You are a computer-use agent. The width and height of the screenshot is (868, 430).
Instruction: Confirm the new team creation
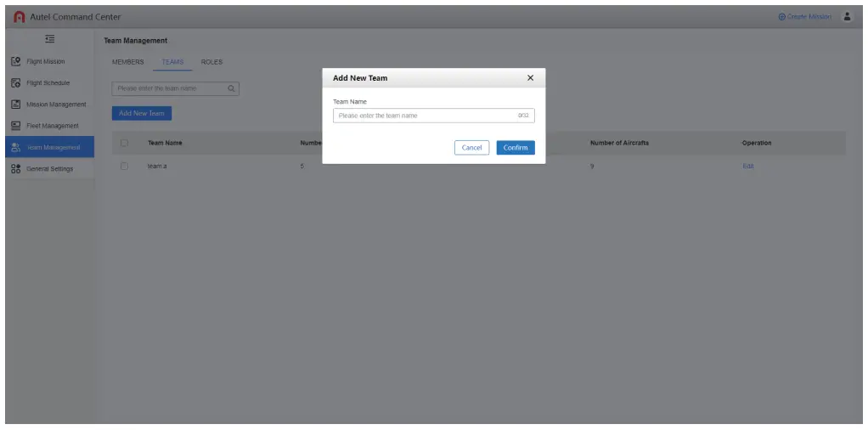(516, 147)
